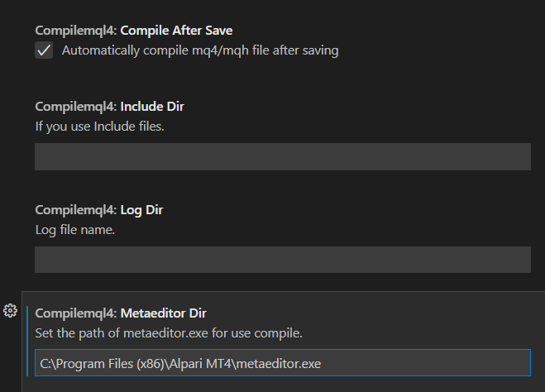Click the 'Log file name.' description text

tap(75, 230)
